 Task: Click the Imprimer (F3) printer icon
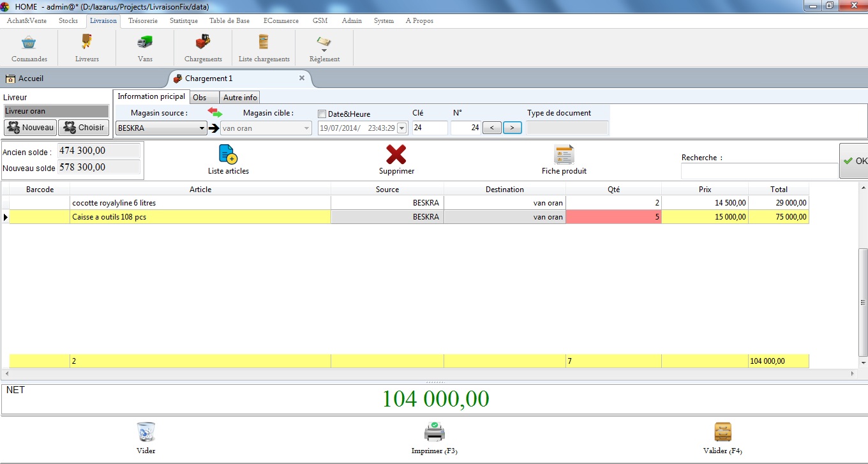434,432
